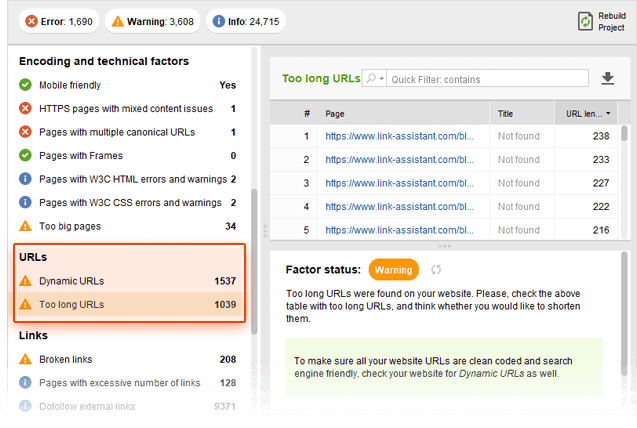The image size is (637, 428).
Task: Click info icon for W3C CSS errors
Action: [26, 203]
